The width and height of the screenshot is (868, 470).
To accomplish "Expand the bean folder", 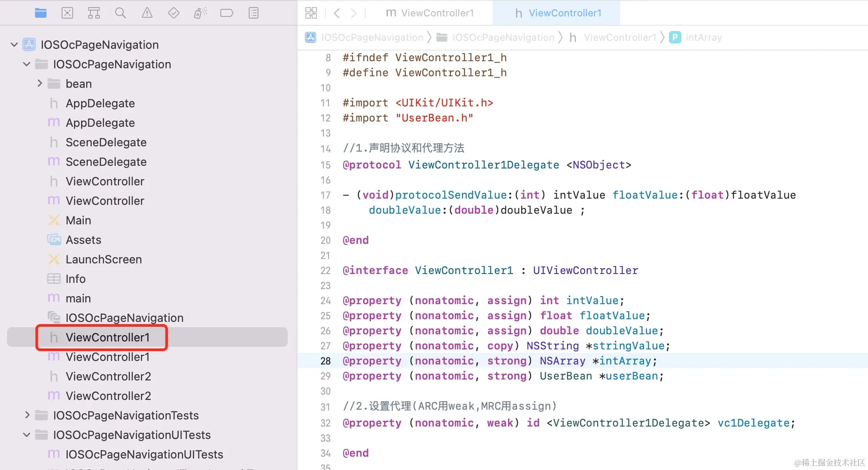I will (x=40, y=83).
